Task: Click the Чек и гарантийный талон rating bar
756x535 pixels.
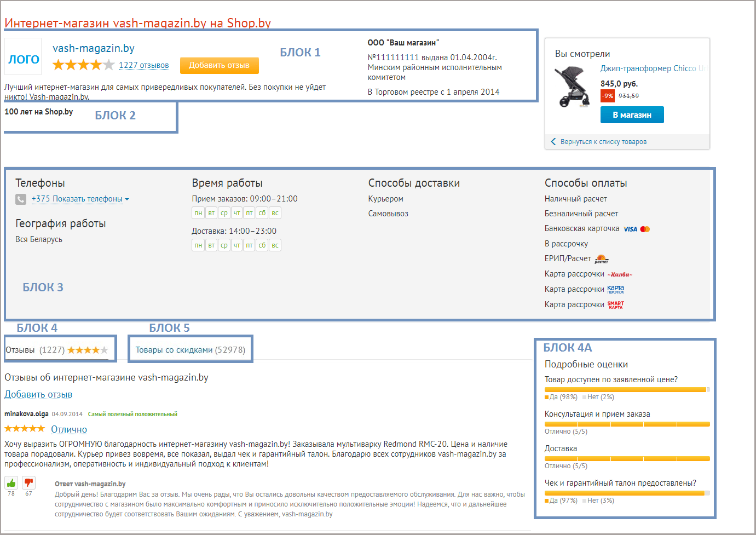Action: 627,493
